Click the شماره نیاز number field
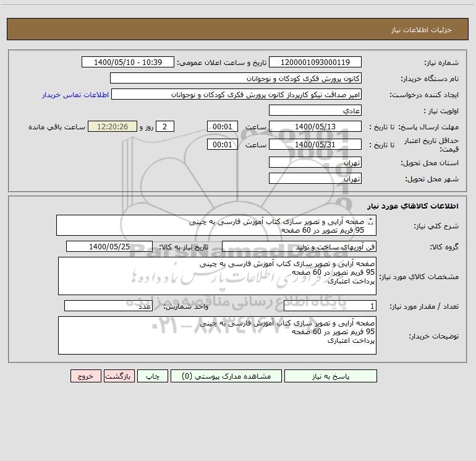The image size is (476, 461). coord(315,62)
